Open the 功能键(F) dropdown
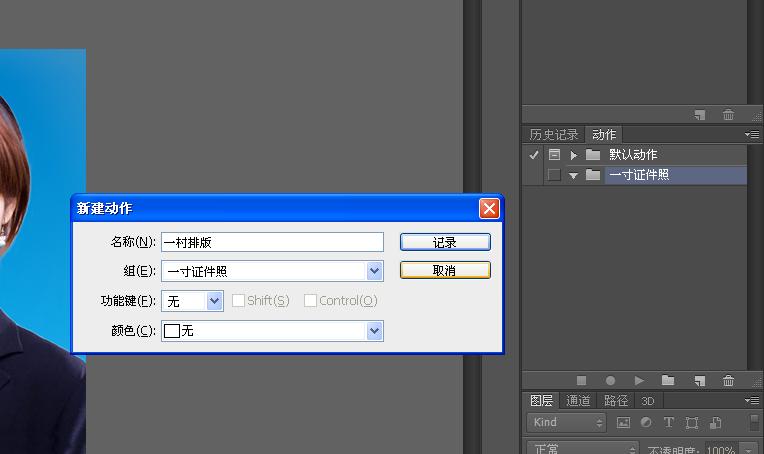 tap(214, 301)
